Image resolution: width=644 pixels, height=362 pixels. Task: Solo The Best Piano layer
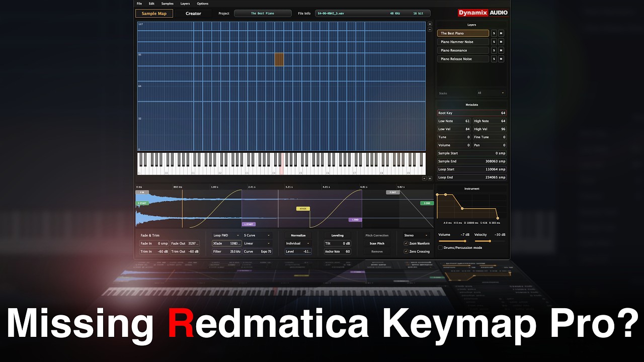[x=494, y=33]
